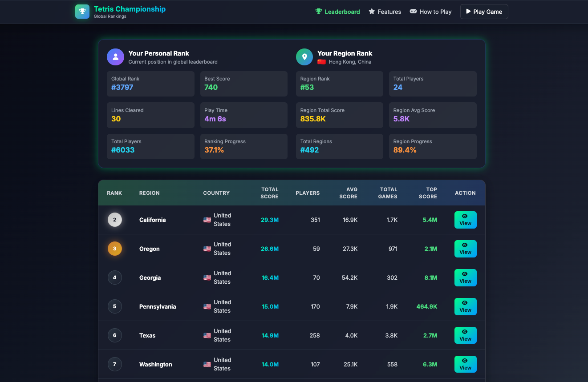588x382 pixels.
Task: View details for Oregon region
Action: coord(465,249)
